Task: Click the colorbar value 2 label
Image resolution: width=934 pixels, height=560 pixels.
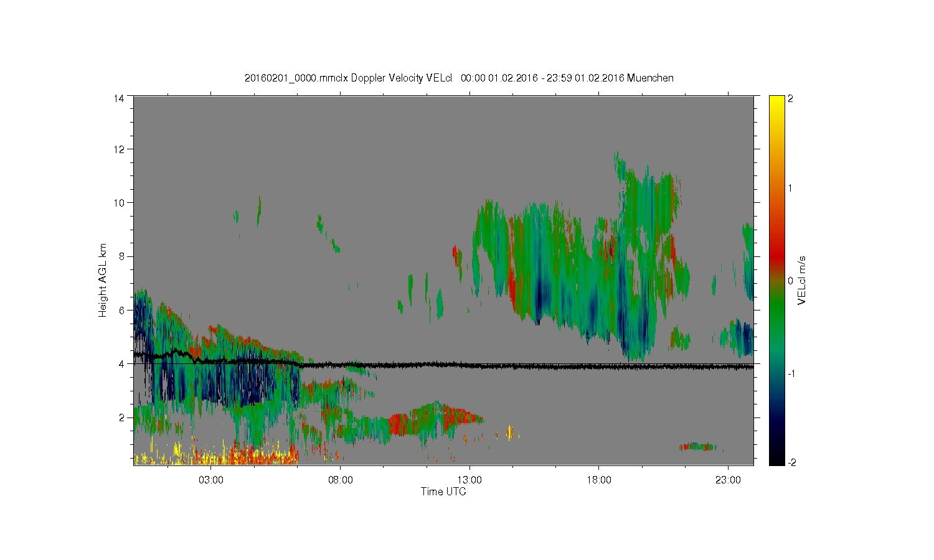Action: (791, 99)
